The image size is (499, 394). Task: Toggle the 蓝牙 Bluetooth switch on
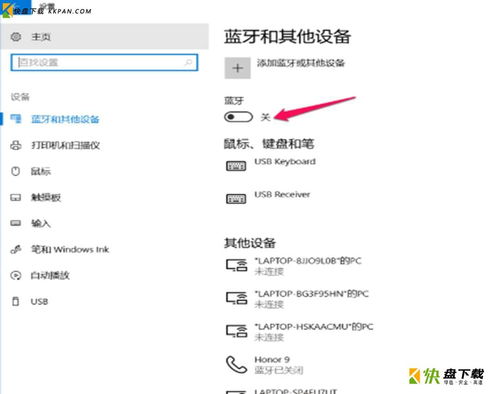point(238,117)
